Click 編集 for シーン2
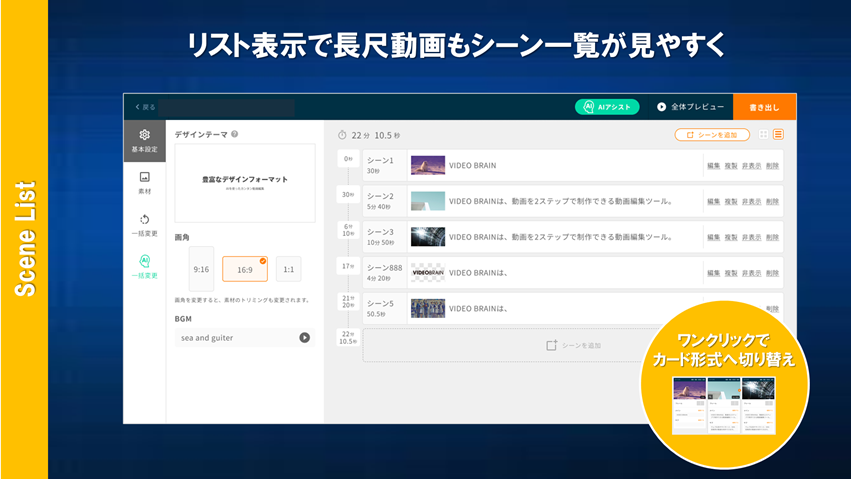The image size is (851, 479). click(x=713, y=202)
